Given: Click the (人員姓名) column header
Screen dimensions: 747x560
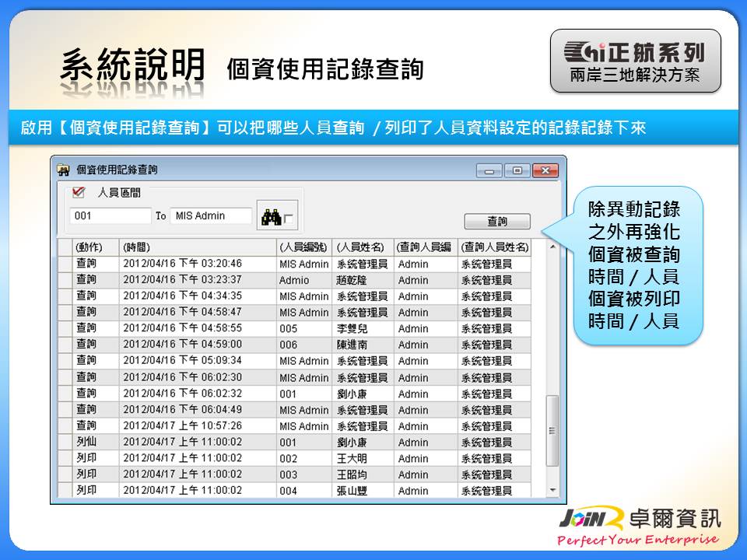Looking at the screenshot, I should [363, 247].
